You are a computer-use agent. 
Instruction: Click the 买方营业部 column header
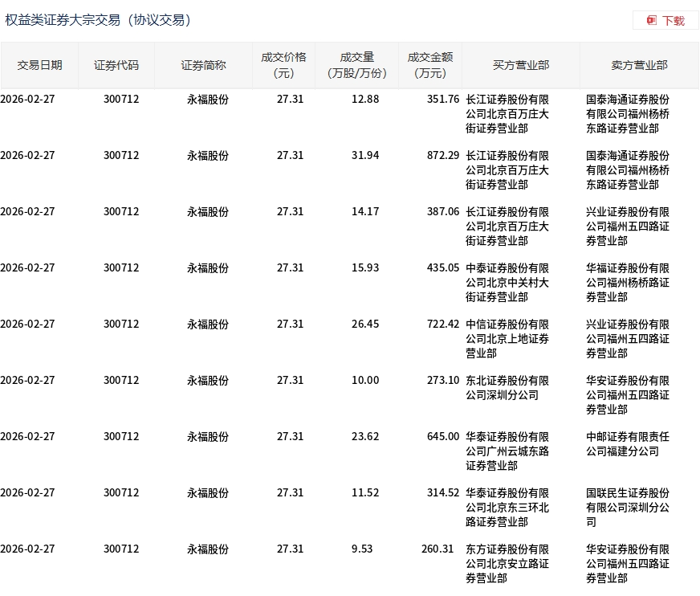[x=520, y=65]
